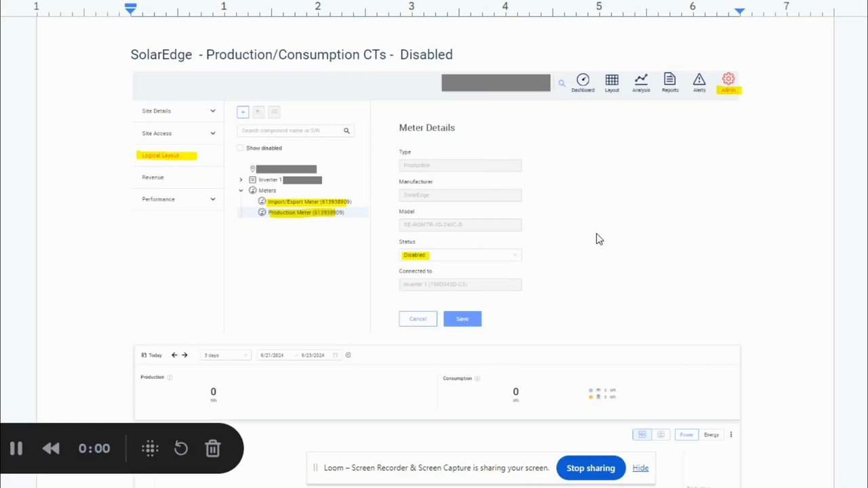Screen dimensions: 868x488
Task: Click the left indent marker on the ruler
Action: pos(130,9)
